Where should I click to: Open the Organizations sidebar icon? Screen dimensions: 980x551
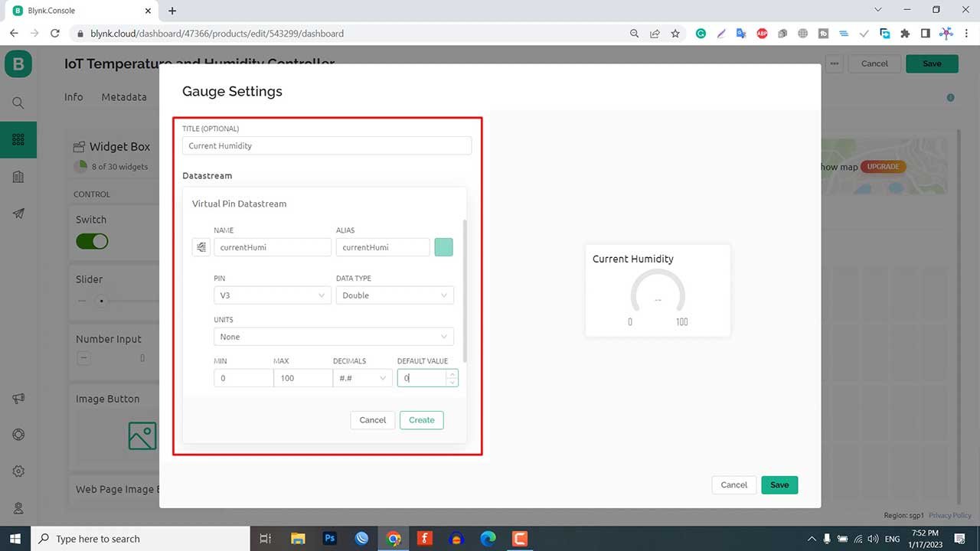[x=18, y=177]
